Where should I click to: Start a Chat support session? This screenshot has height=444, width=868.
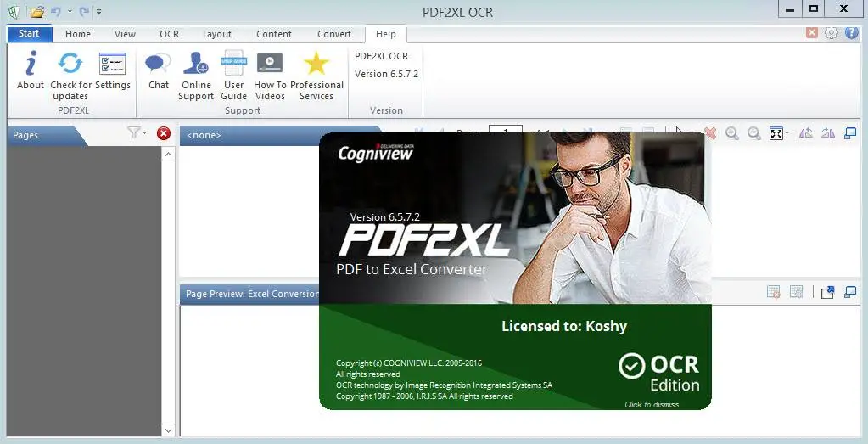pos(159,70)
